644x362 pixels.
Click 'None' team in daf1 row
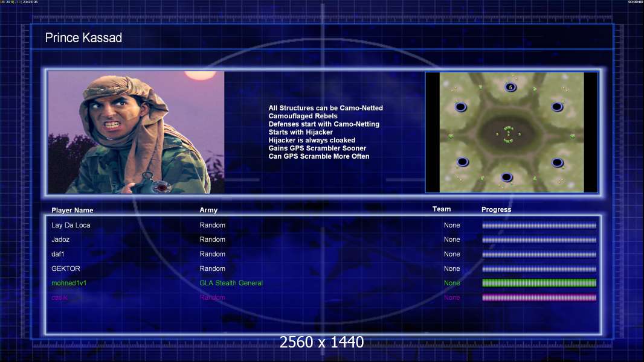[452, 254]
